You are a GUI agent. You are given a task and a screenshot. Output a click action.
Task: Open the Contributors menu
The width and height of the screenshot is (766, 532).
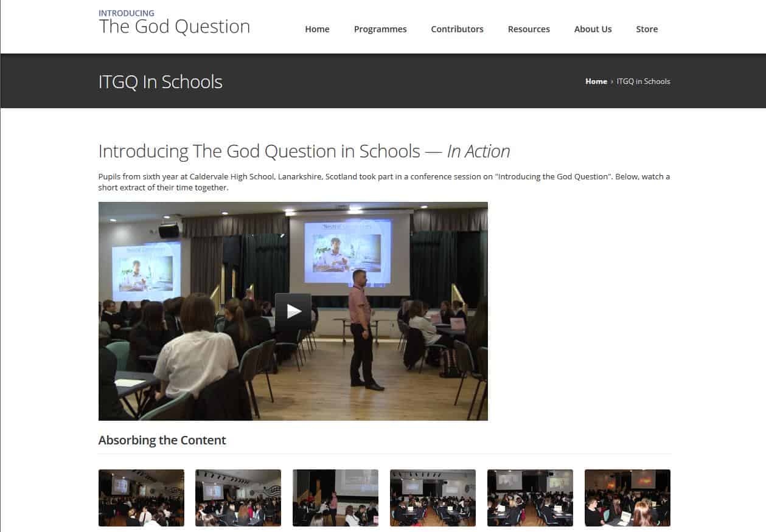(457, 29)
